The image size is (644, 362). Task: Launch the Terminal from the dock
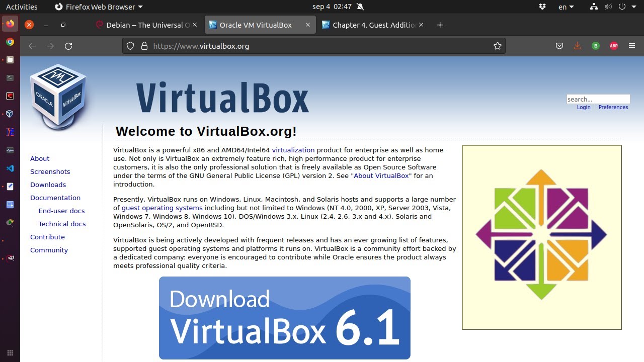[x=10, y=78]
